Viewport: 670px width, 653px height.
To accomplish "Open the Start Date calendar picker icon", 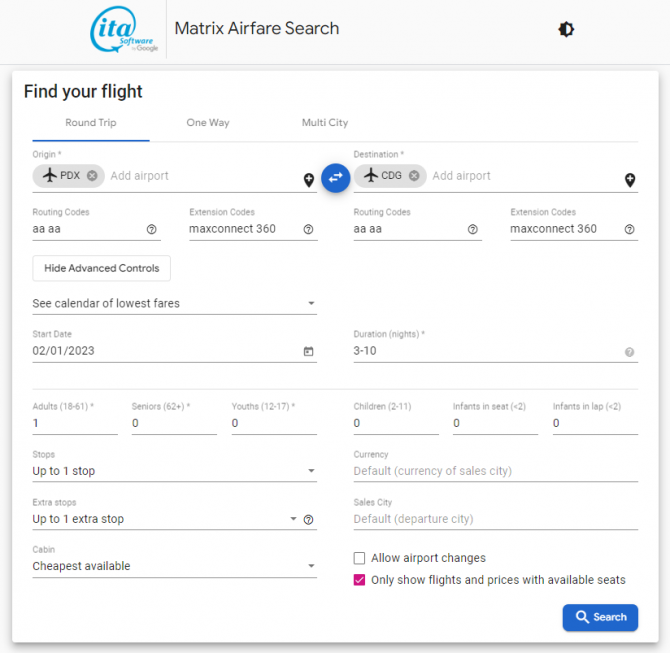I will pyautogui.click(x=308, y=352).
